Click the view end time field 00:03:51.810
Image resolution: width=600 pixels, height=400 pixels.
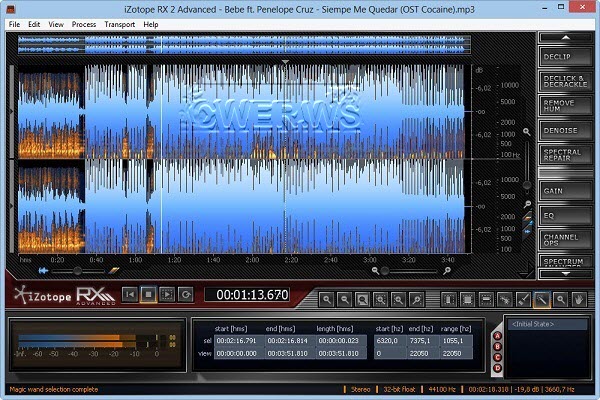coord(290,353)
